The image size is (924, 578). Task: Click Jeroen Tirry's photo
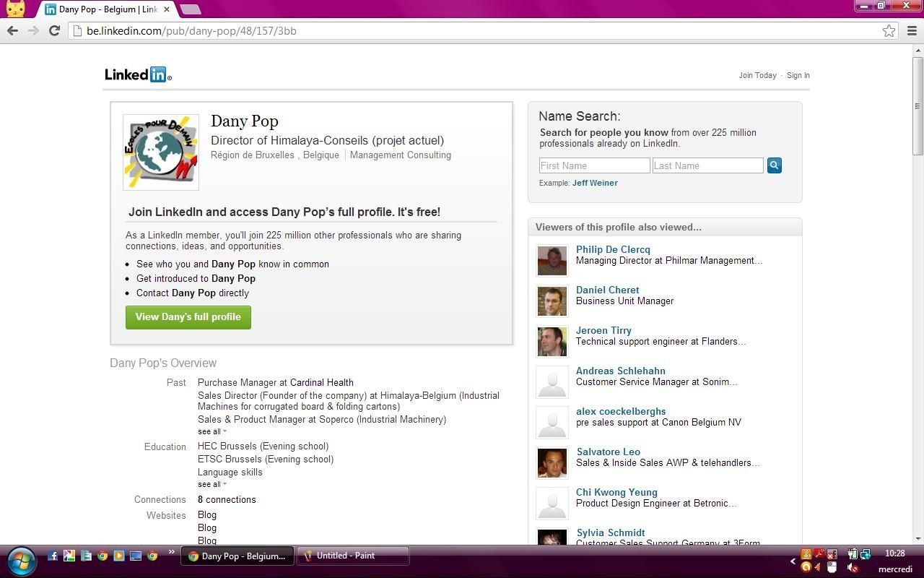pos(552,342)
